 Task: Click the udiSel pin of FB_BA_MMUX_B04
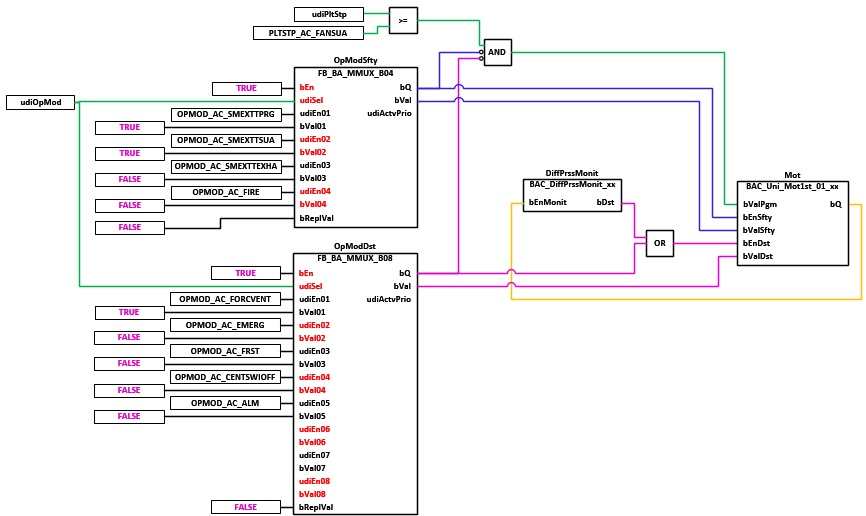click(311, 100)
